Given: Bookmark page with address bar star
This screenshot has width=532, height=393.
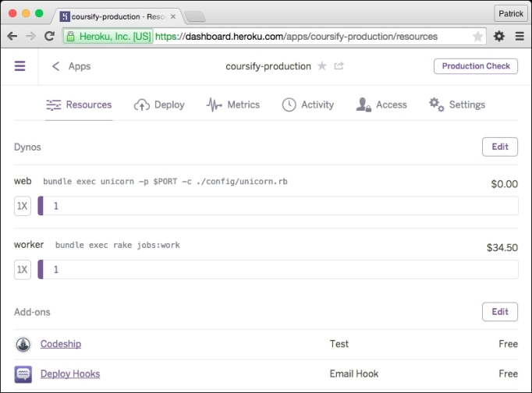Looking at the screenshot, I should coord(477,37).
